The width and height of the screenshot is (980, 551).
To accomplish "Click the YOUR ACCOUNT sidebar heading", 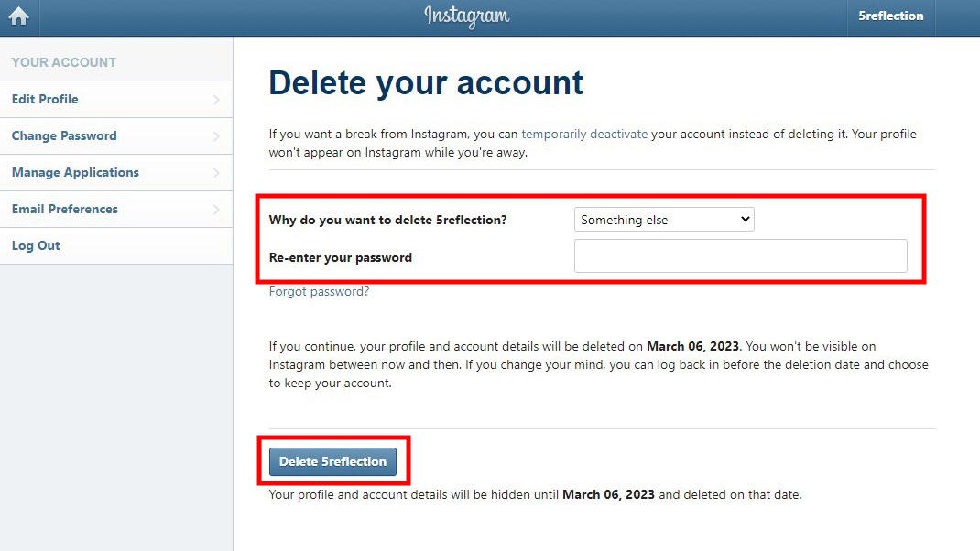I will point(64,62).
